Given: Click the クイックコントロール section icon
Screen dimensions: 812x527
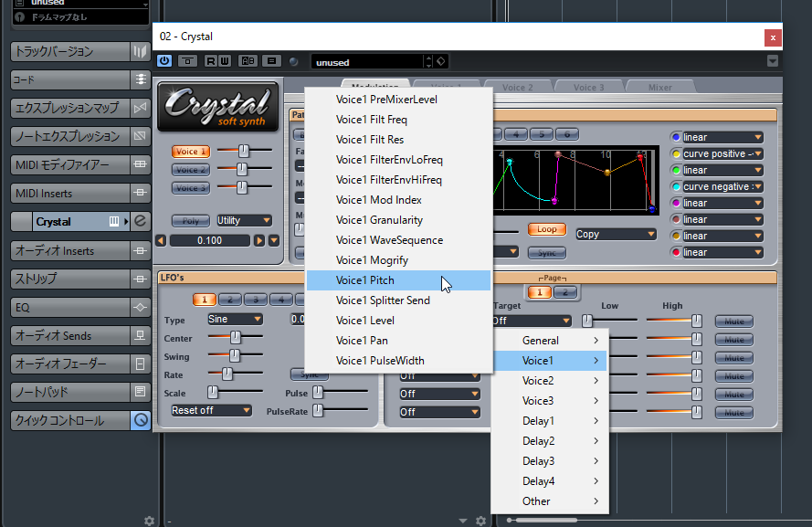Looking at the screenshot, I should coord(140,420).
